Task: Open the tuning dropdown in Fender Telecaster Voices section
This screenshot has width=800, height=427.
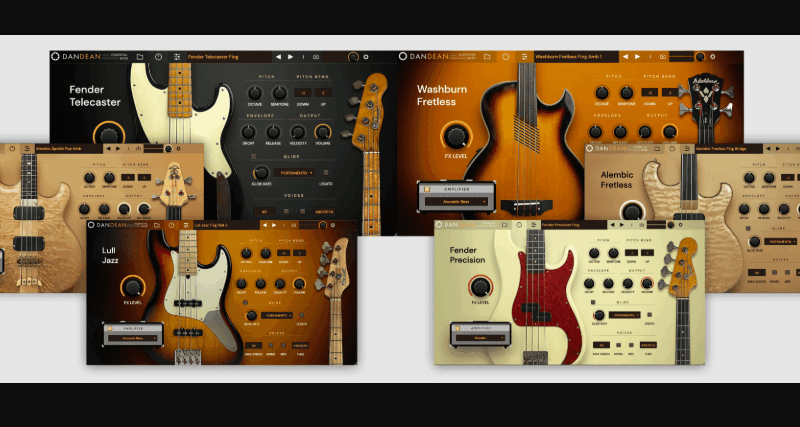Action: point(324,211)
